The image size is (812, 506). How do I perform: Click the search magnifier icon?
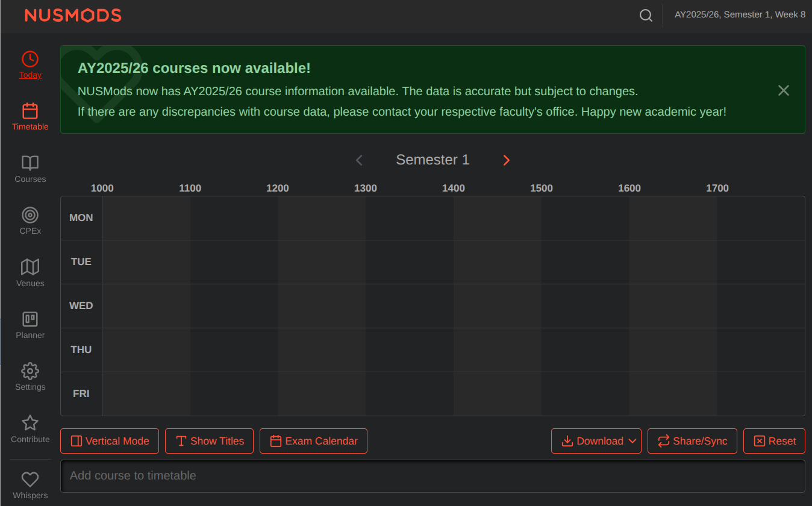click(x=646, y=15)
